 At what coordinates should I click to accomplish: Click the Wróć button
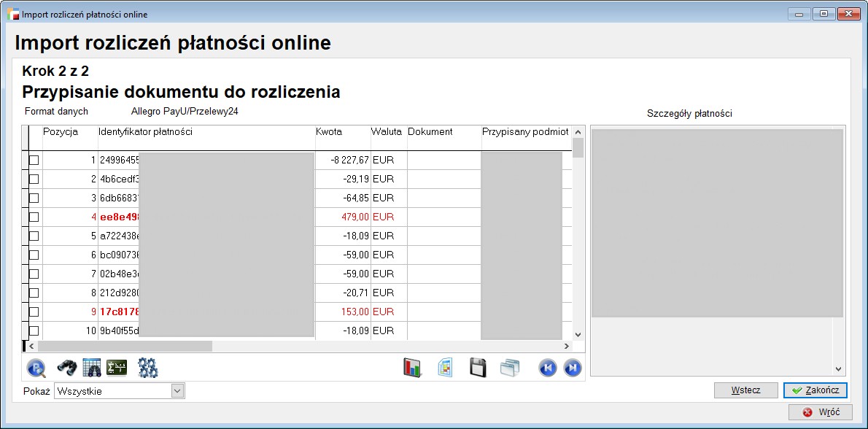tap(821, 412)
